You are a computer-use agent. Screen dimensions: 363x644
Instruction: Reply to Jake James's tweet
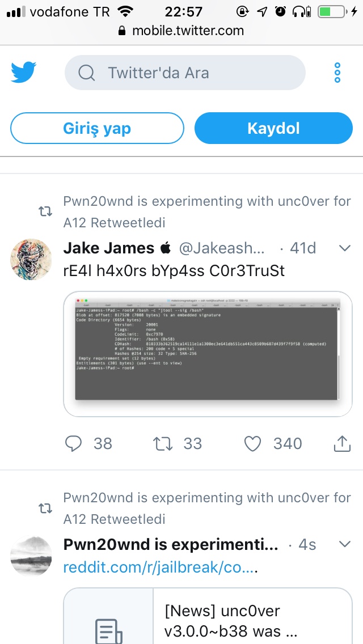pyautogui.click(x=74, y=443)
